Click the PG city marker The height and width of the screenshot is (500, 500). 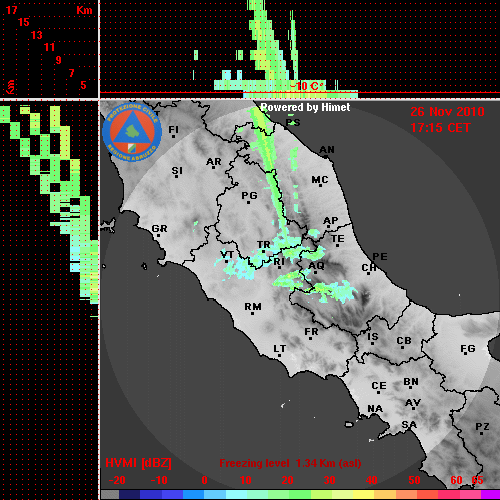[248, 202]
